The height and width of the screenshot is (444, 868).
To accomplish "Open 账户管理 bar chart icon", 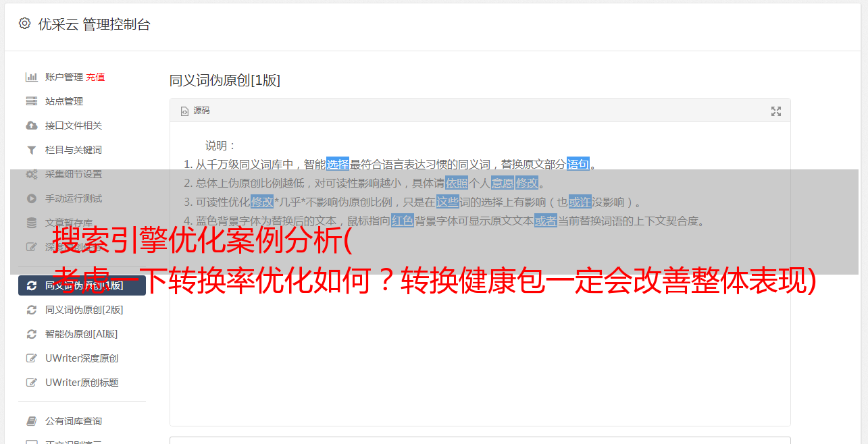I will click(32, 77).
